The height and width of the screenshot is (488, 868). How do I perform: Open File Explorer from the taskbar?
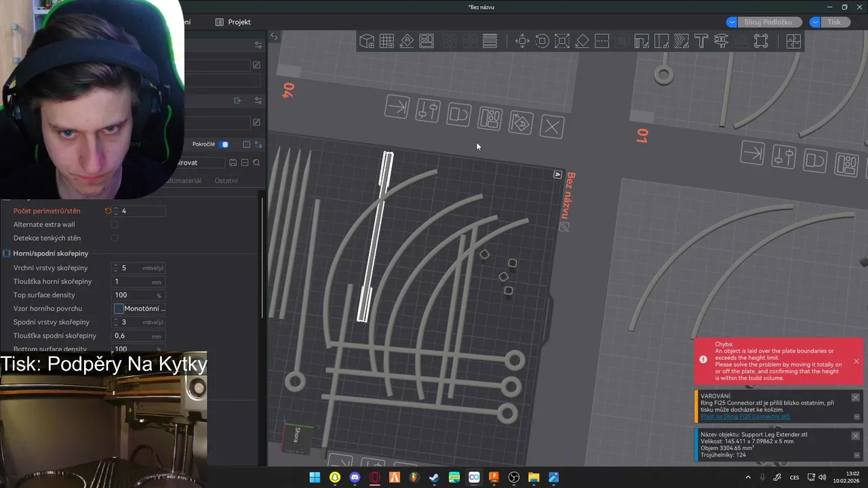(x=534, y=477)
